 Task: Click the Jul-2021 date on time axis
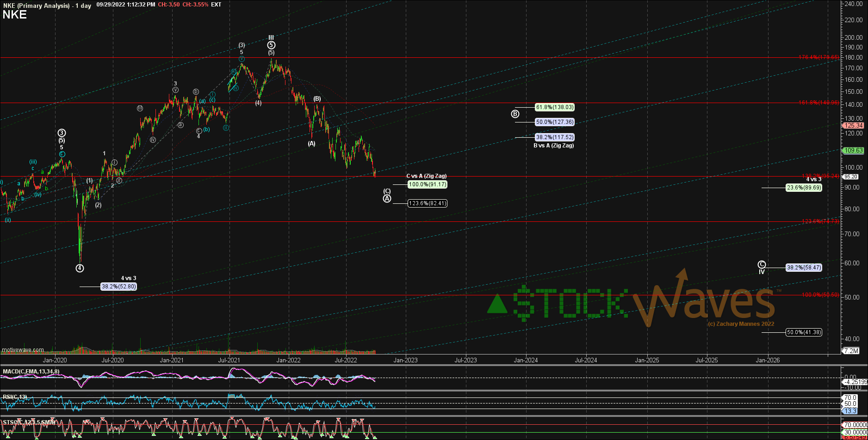229,360
